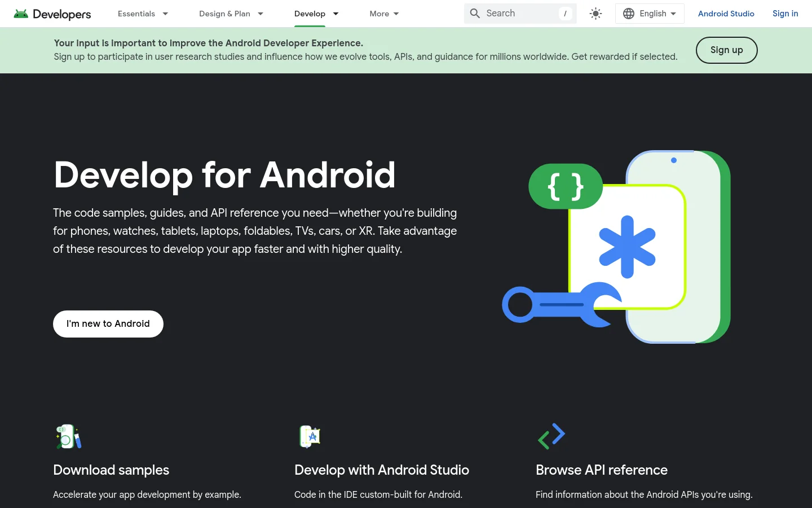Click 'Code in the IDE custom-built for Android.'
The image size is (812, 508).
[x=378, y=494]
